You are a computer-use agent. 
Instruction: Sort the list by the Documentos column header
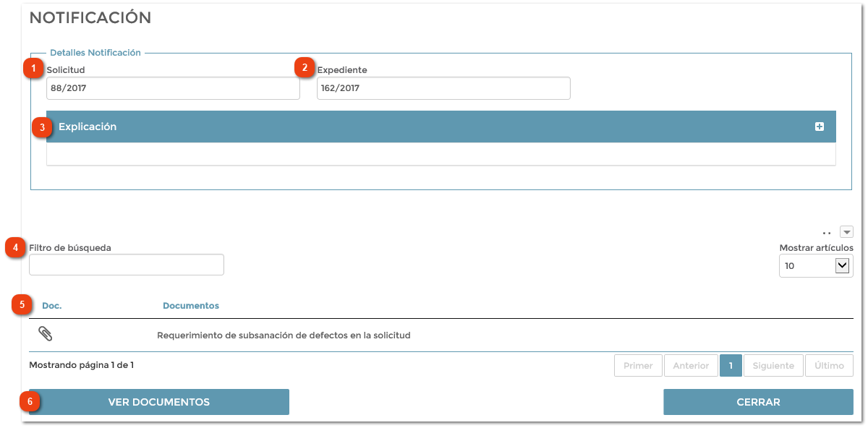coord(190,305)
